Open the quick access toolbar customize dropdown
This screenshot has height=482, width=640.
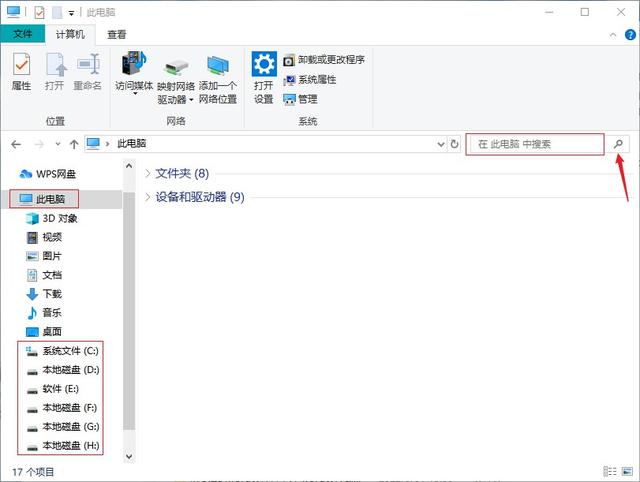(x=71, y=13)
